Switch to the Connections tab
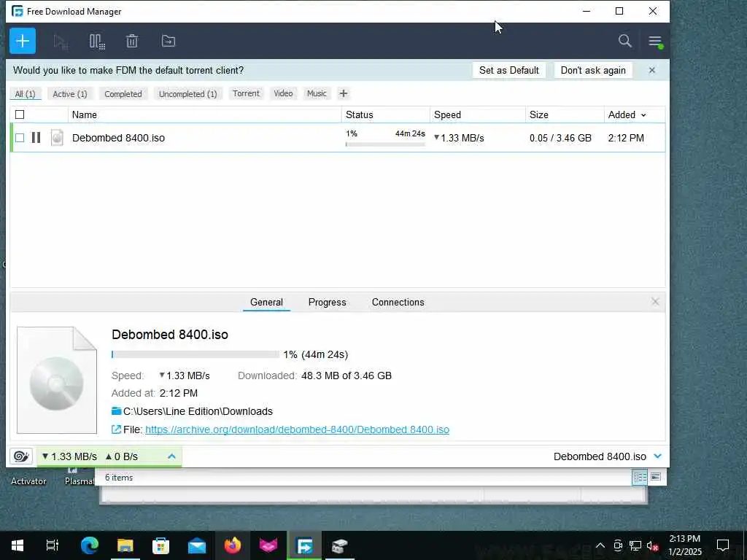This screenshot has width=747, height=560. [x=398, y=303]
